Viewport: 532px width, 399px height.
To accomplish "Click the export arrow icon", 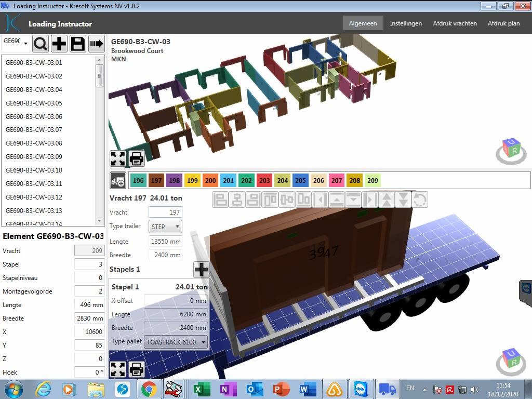I will 96,44.
